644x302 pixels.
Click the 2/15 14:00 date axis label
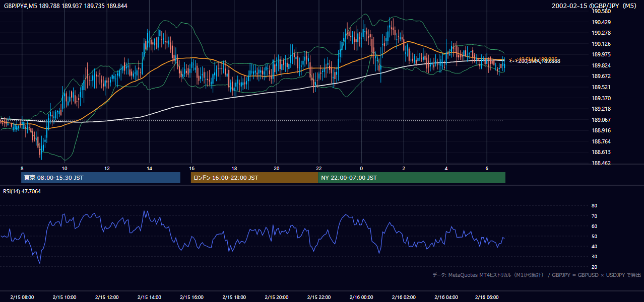click(149, 297)
